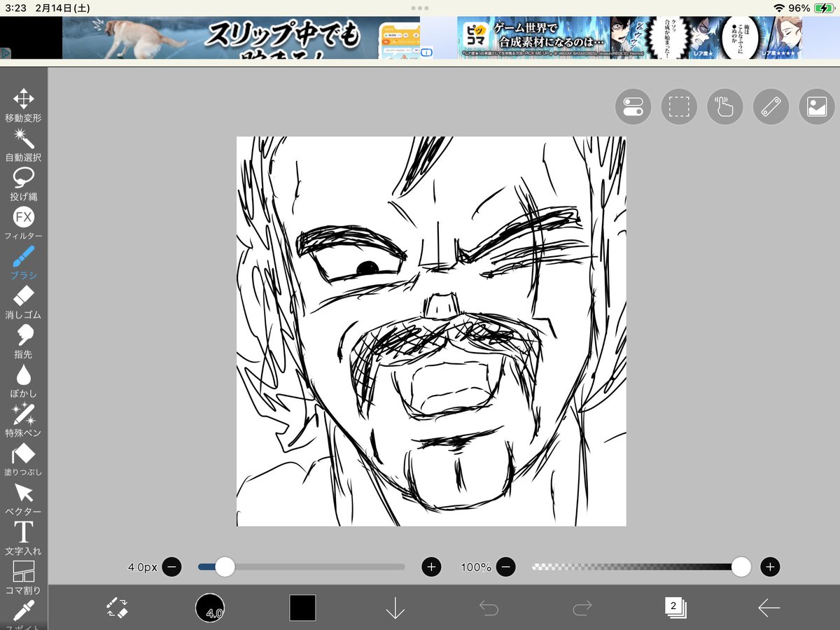Select the 文字入れ text tool
840x630 pixels.
point(23,538)
